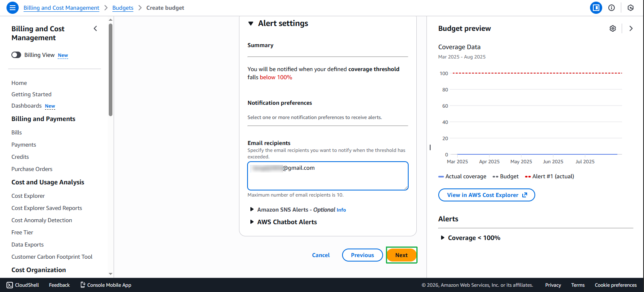The width and height of the screenshot is (644, 292).
Task: Click the split panel resize handle
Action: (x=430, y=147)
